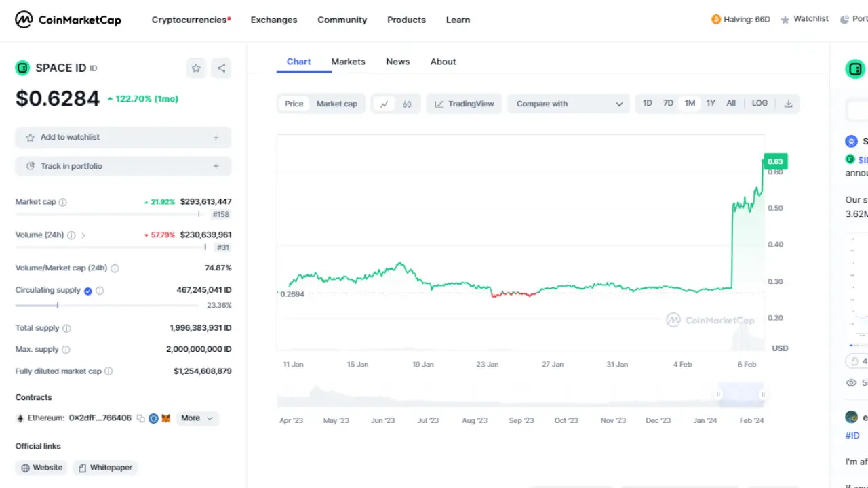This screenshot has width=868, height=488.
Task: Click the star favorite icon beside SPACE ID
Action: [196, 68]
